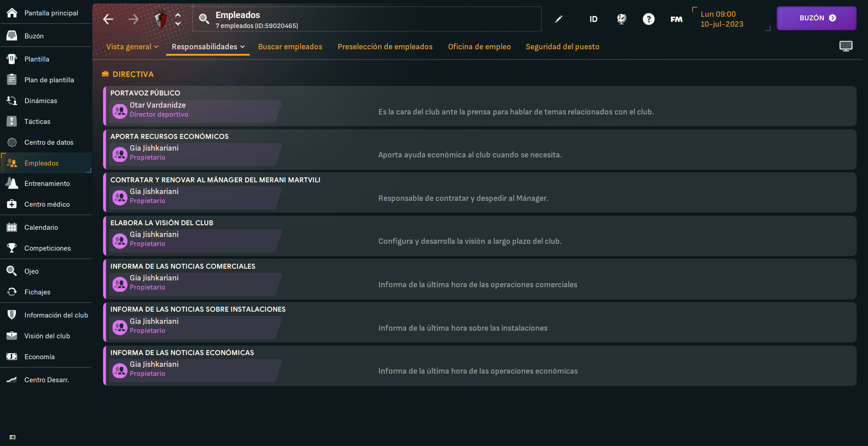
Task: Switch to Oficina de empleo tab
Action: [x=479, y=47]
